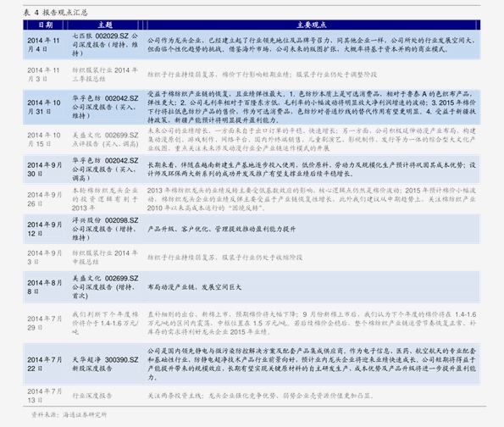Select date cell 2014年7月13日
This screenshot has width=504, height=427.
(44, 396)
